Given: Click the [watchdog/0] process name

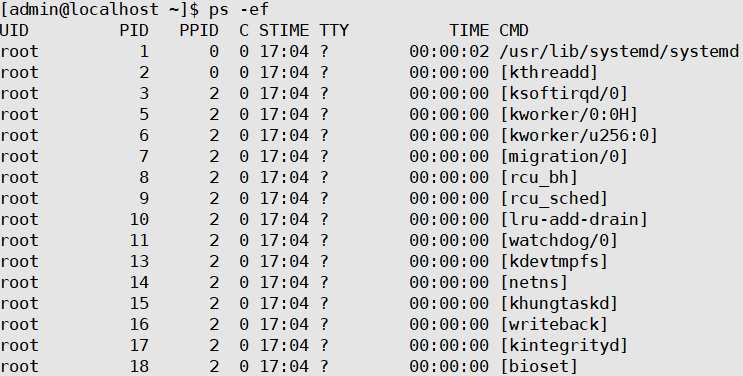Looking at the screenshot, I should [559, 240].
